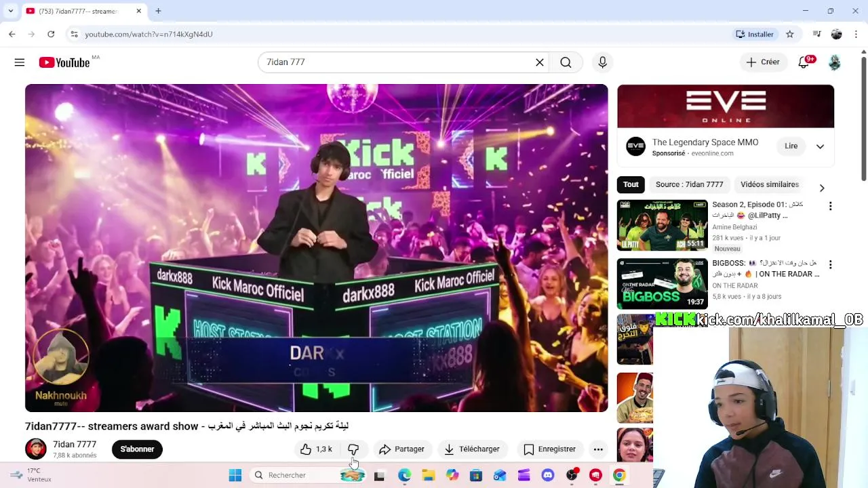
Task: Select the "Vidéos similaires" chip
Action: coord(770,184)
